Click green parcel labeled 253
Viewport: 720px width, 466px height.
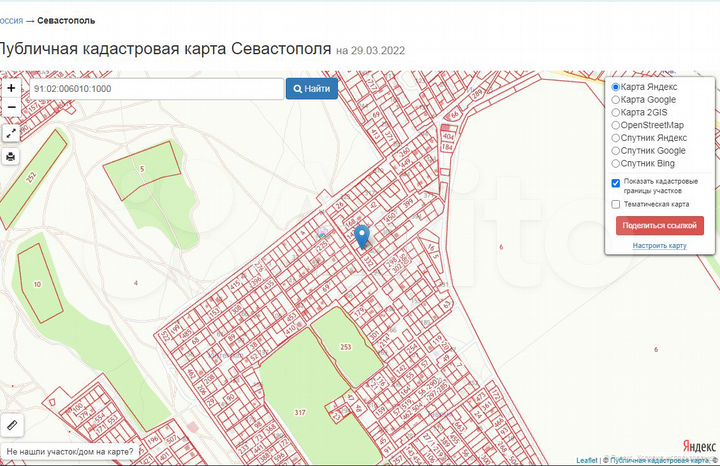point(346,347)
